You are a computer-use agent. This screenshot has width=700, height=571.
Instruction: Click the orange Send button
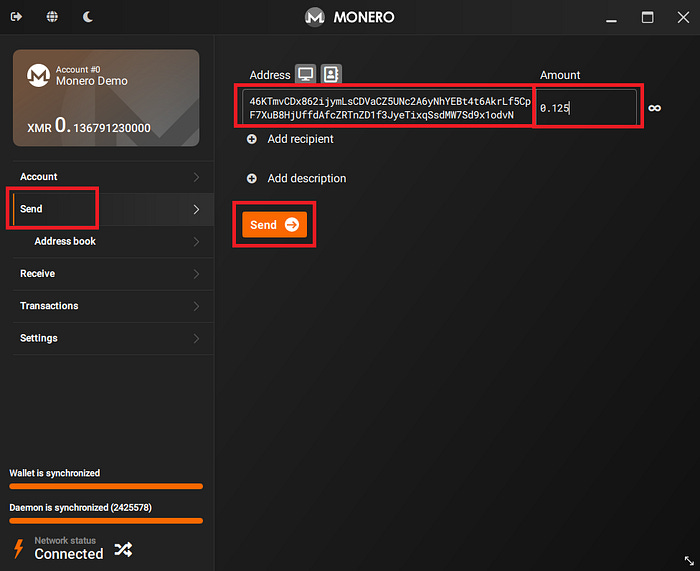[275, 225]
